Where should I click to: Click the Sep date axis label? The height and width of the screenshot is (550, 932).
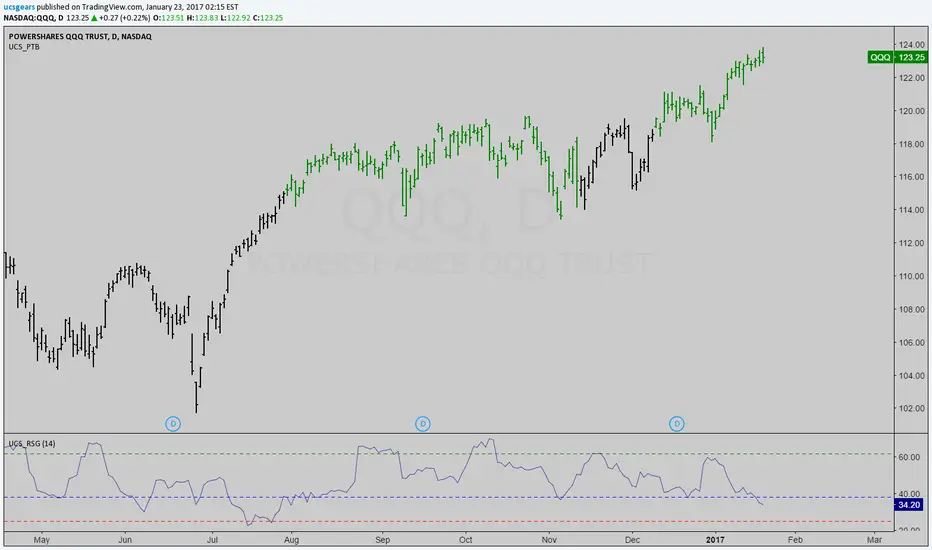coord(382,540)
